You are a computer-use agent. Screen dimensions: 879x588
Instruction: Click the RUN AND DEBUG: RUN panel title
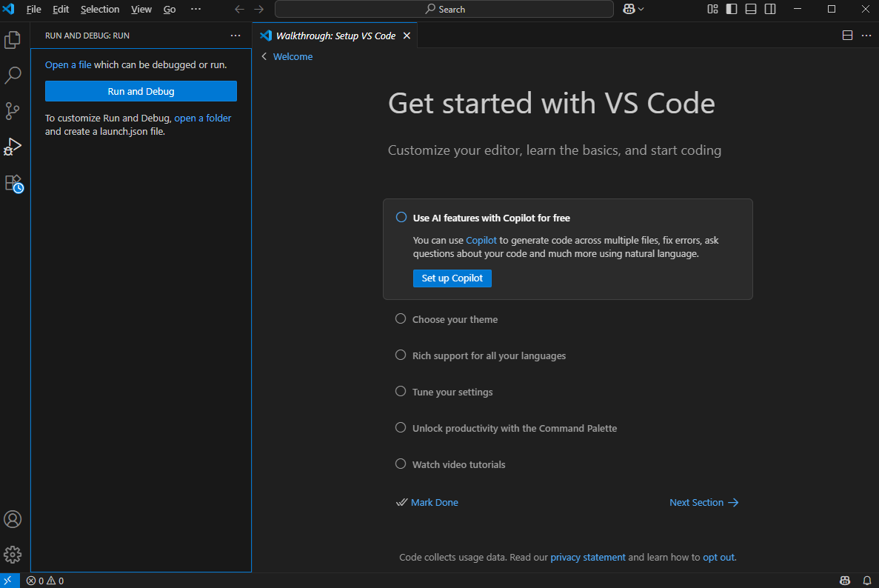(x=87, y=36)
